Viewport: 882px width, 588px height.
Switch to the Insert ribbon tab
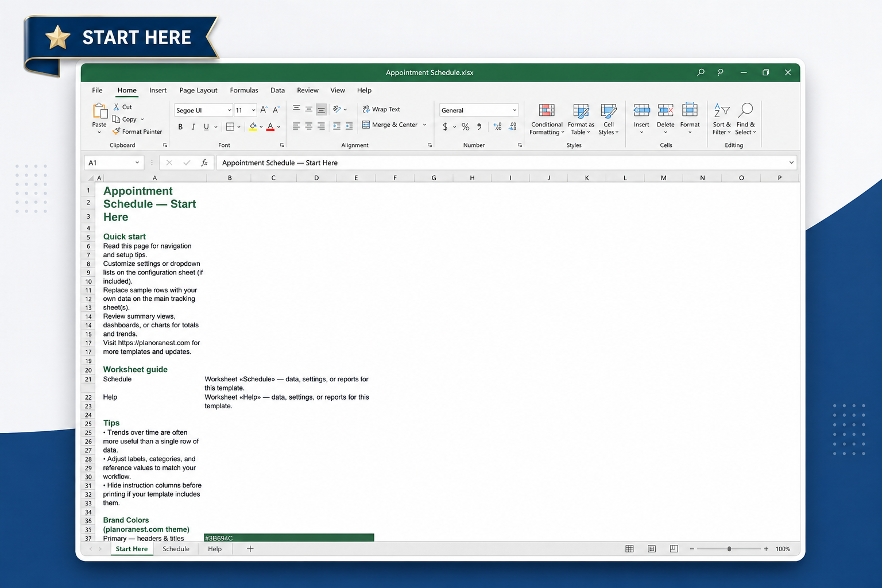tap(158, 90)
